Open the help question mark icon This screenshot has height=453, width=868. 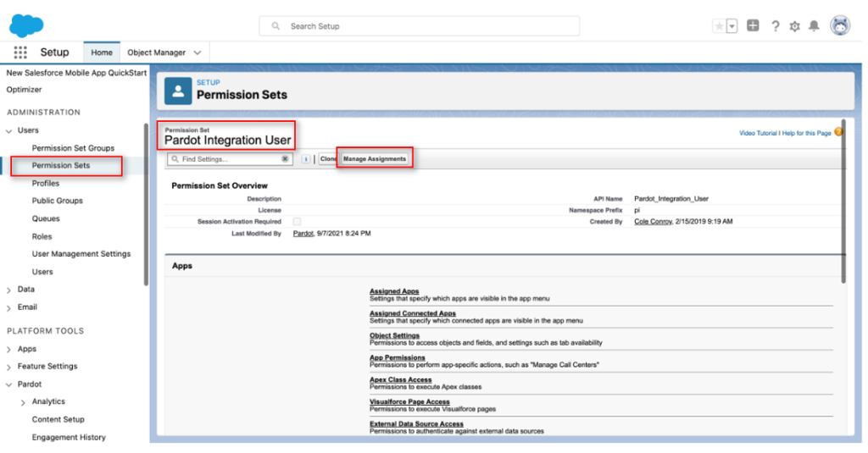click(775, 26)
